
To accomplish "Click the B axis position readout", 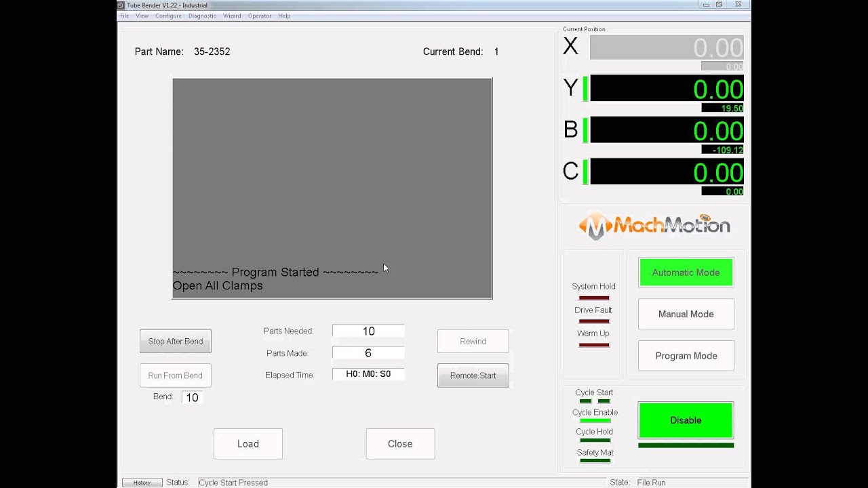I will coord(667,130).
